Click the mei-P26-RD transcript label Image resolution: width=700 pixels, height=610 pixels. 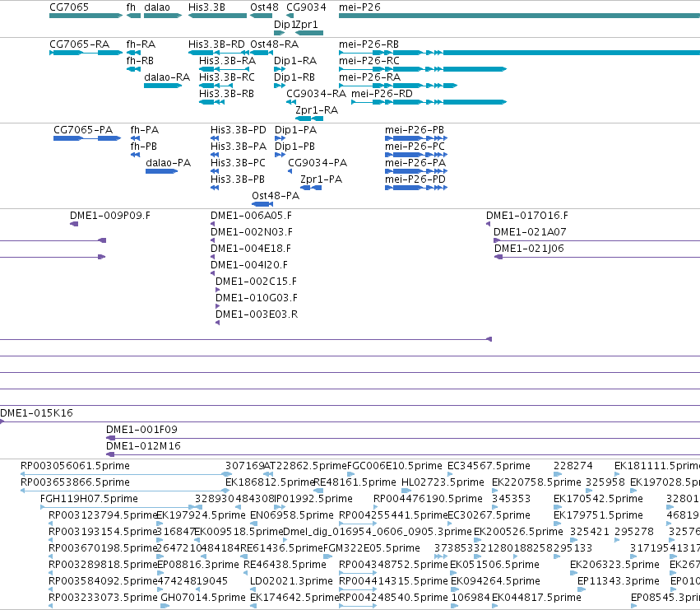click(382, 94)
